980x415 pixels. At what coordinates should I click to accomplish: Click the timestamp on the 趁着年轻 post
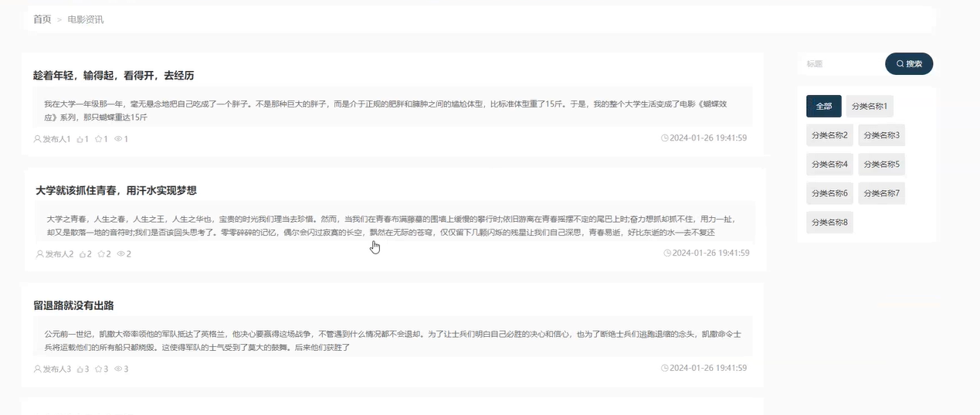click(x=708, y=138)
